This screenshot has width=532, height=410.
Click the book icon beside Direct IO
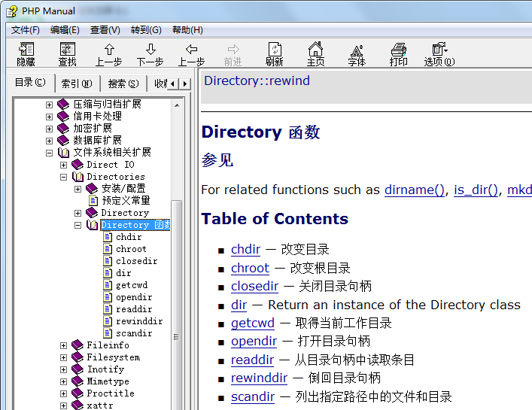point(78,165)
